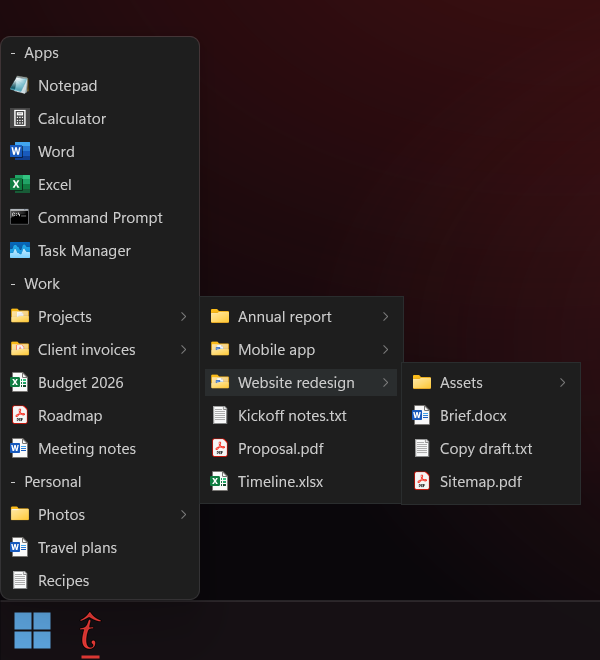Select the Task Manager label
Image resolution: width=600 pixels, height=660 pixels.
[x=85, y=251]
